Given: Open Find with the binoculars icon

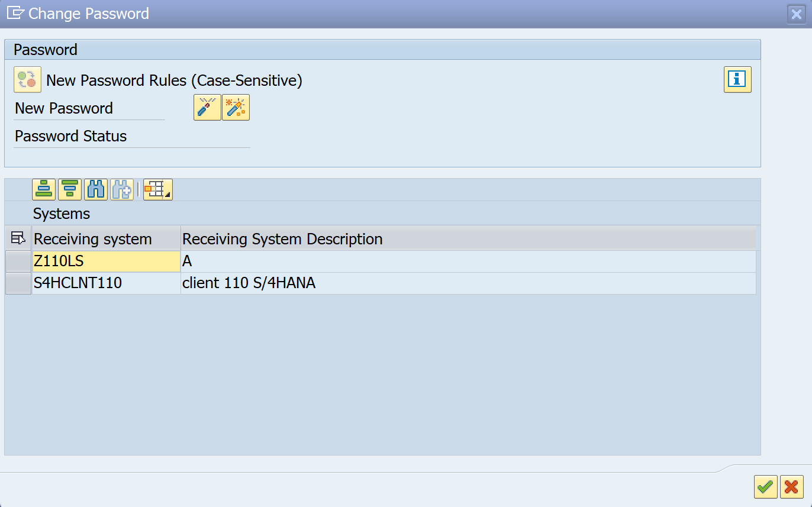Looking at the screenshot, I should (96, 189).
